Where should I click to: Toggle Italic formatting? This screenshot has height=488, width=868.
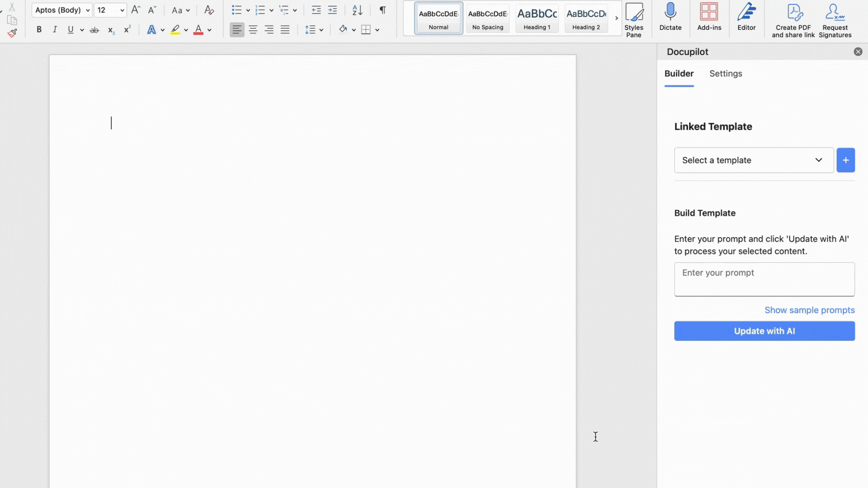pos(55,30)
